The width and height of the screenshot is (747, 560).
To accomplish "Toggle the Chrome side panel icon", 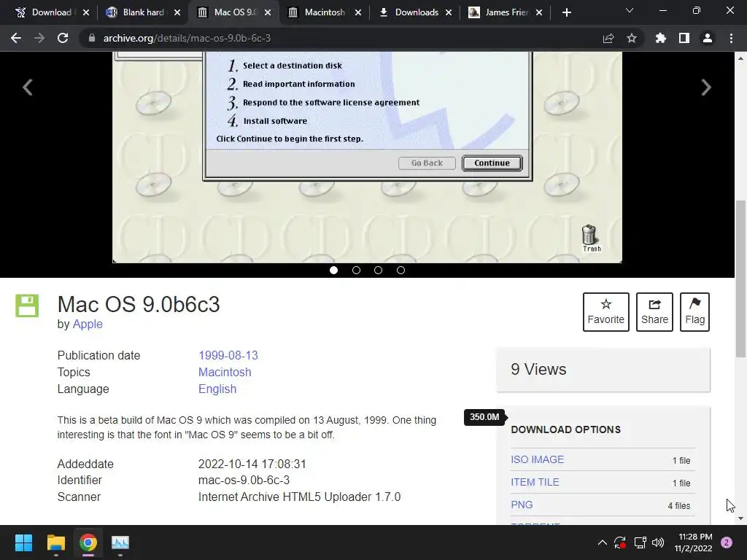I will tap(684, 38).
